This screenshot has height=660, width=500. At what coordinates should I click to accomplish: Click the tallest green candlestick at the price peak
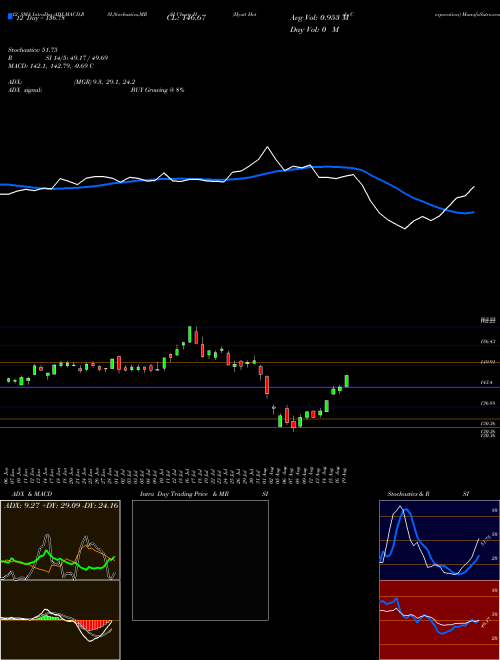click(x=190, y=335)
